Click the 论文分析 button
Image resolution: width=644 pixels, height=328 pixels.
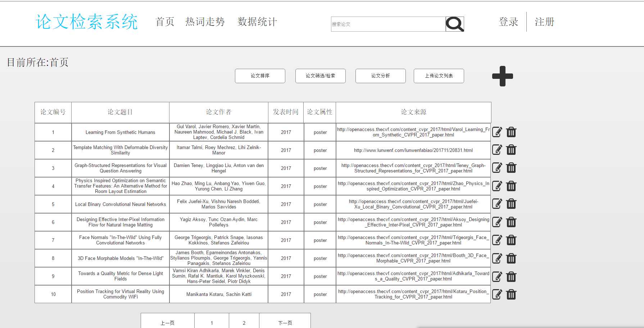point(381,76)
